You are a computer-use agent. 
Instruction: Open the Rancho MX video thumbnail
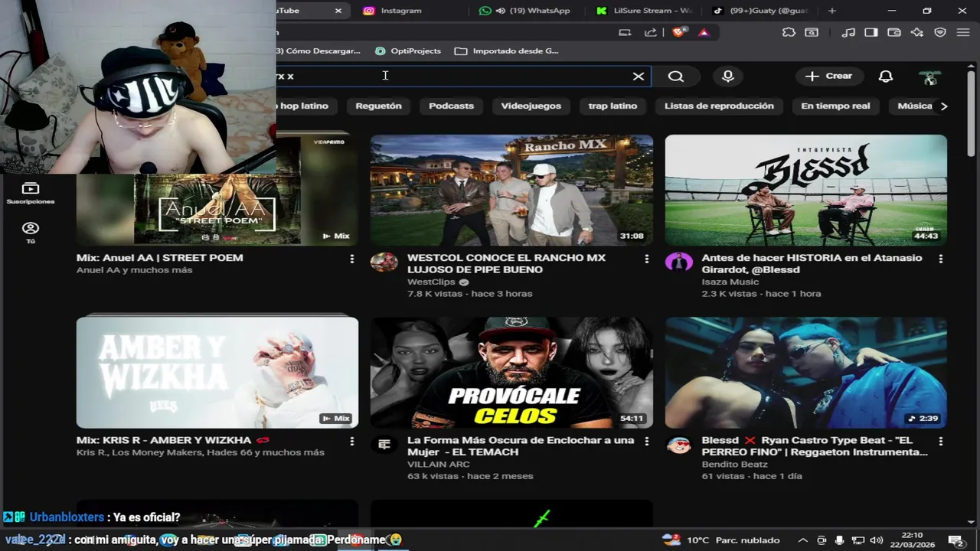coord(511,190)
